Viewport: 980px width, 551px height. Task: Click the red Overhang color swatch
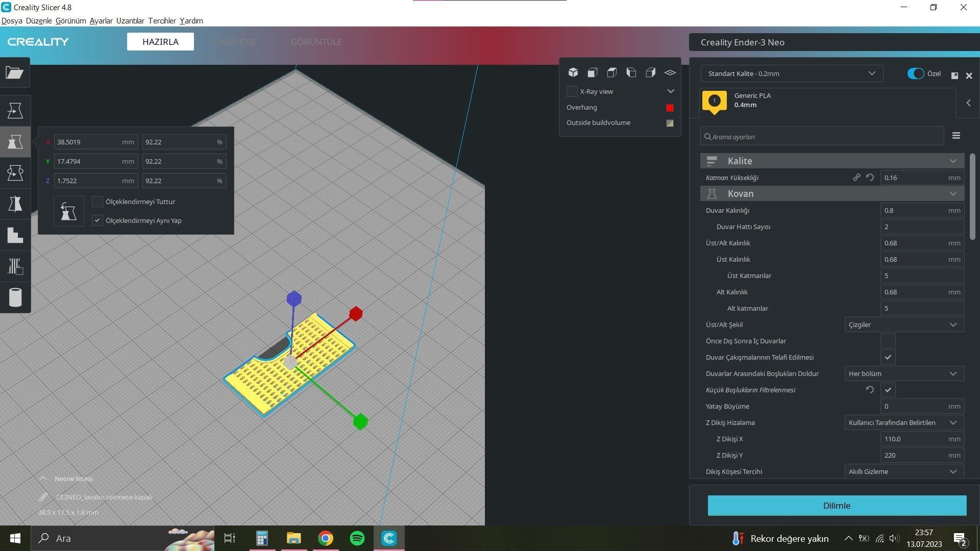670,108
